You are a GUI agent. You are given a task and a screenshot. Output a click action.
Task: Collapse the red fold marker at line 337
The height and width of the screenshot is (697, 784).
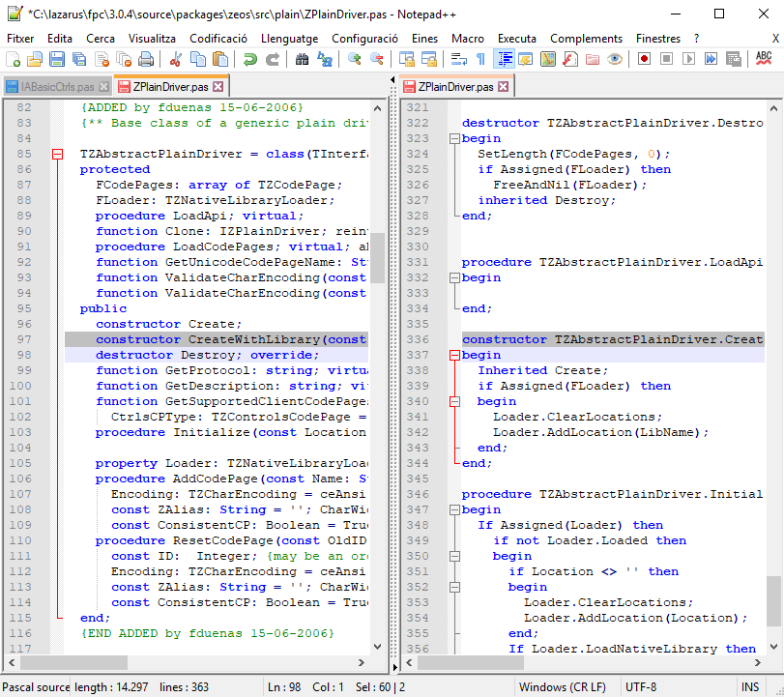(x=454, y=356)
